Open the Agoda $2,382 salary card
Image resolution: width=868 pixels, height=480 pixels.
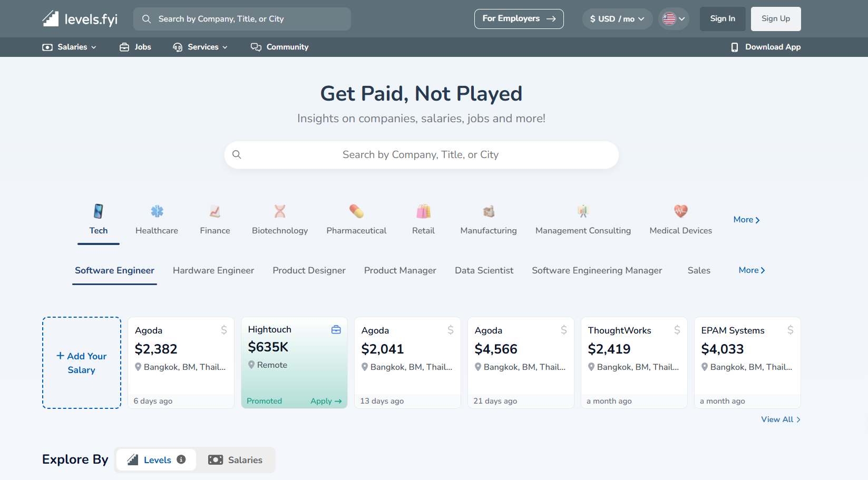click(x=181, y=363)
